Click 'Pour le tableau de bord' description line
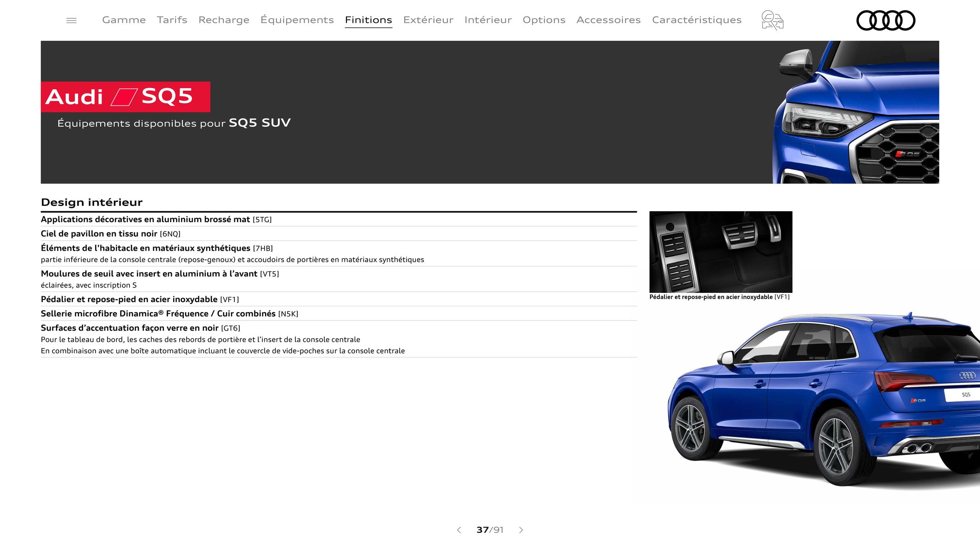 (x=200, y=340)
